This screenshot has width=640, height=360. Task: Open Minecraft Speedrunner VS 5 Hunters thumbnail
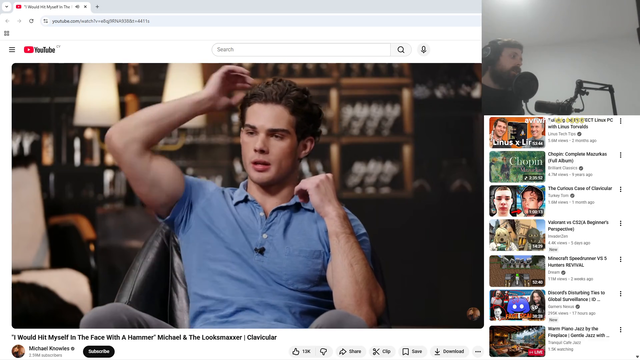coord(517,271)
